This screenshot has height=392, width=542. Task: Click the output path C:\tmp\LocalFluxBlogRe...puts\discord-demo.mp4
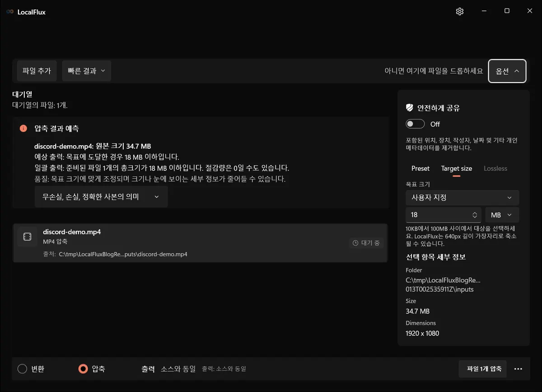(x=123, y=254)
